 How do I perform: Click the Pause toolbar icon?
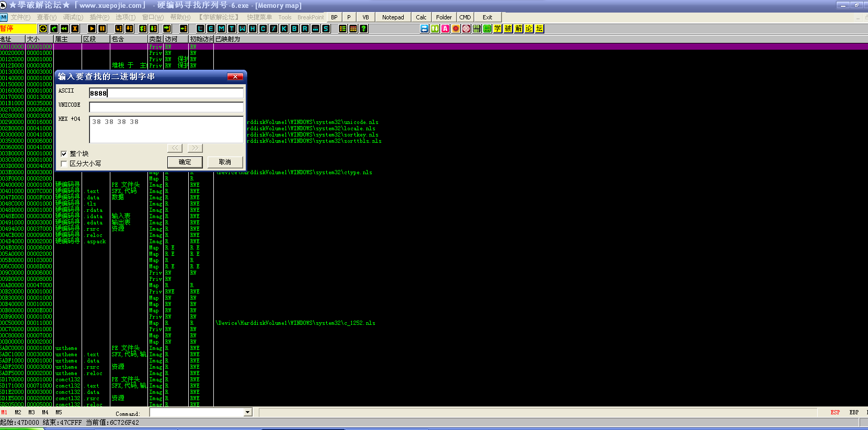102,29
